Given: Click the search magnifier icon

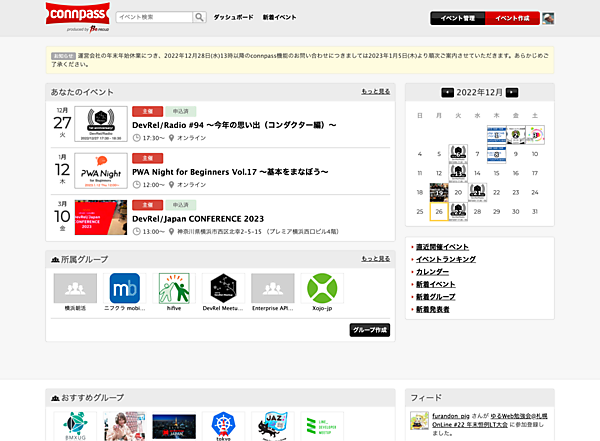Looking at the screenshot, I should (x=199, y=18).
